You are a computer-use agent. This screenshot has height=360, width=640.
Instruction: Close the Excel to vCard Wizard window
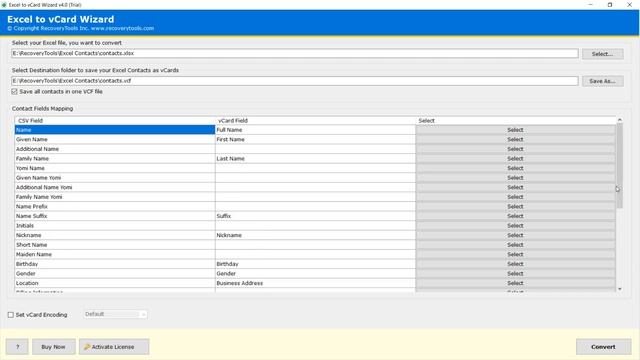point(629,5)
